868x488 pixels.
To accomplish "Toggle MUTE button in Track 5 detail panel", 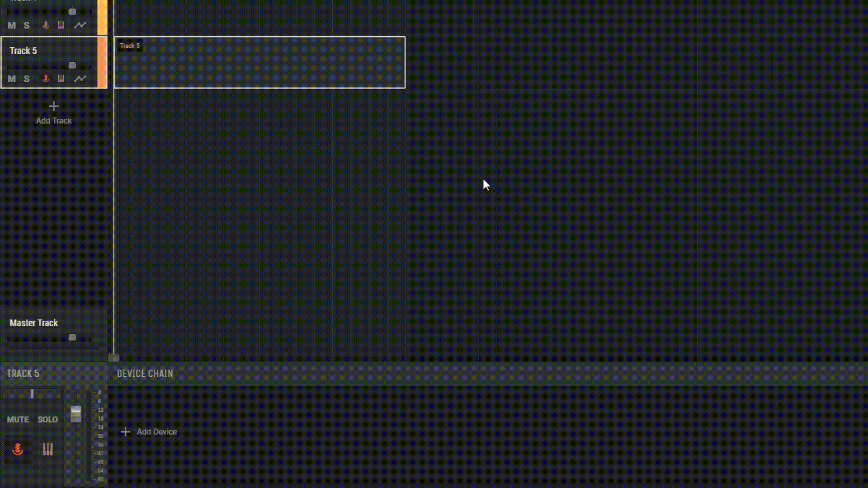I will click(17, 419).
